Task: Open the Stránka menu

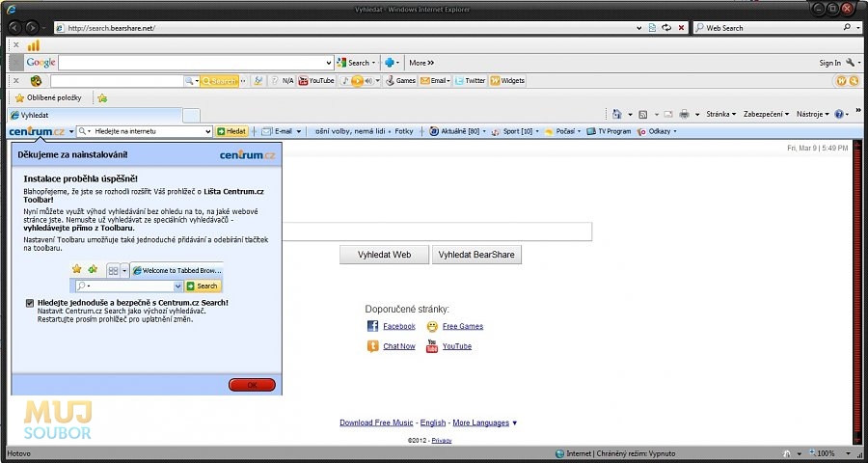Action: [720, 114]
